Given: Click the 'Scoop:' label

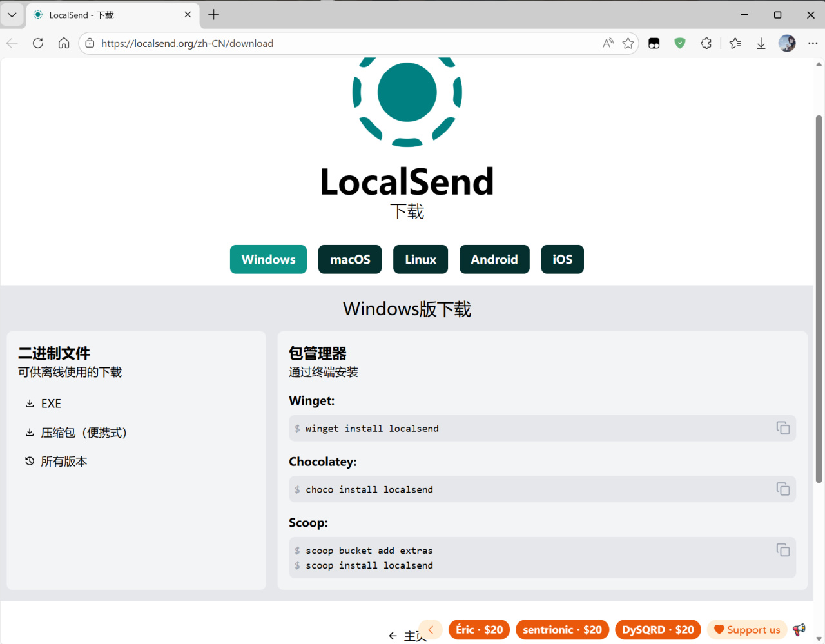Looking at the screenshot, I should (x=308, y=523).
